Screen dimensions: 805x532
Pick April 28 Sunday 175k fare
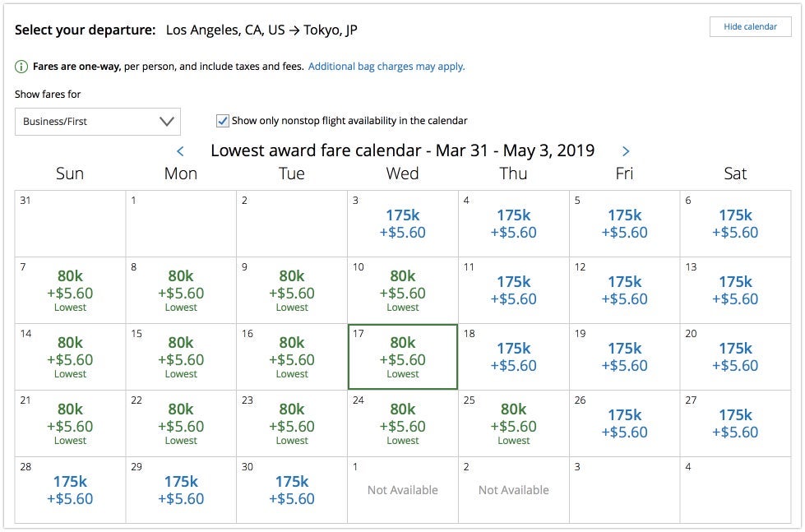[x=70, y=490]
